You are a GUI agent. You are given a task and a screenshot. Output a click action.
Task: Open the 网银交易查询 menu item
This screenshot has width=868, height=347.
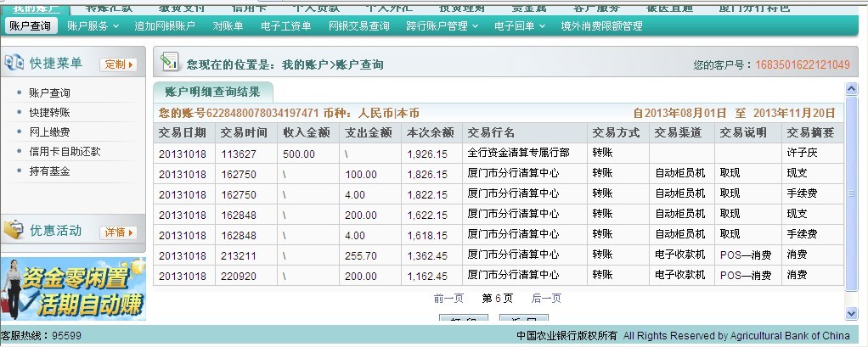click(x=358, y=26)
